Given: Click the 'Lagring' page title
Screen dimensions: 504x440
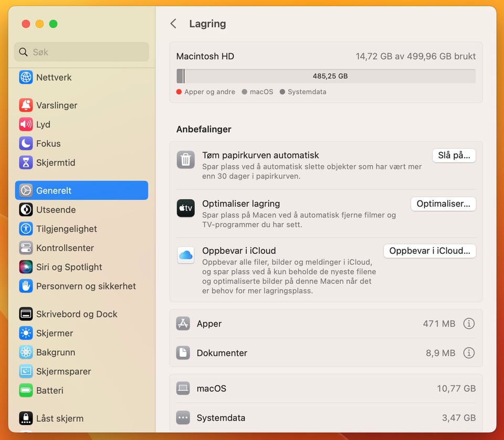Looking at the screenshot, I should [207, 24].
